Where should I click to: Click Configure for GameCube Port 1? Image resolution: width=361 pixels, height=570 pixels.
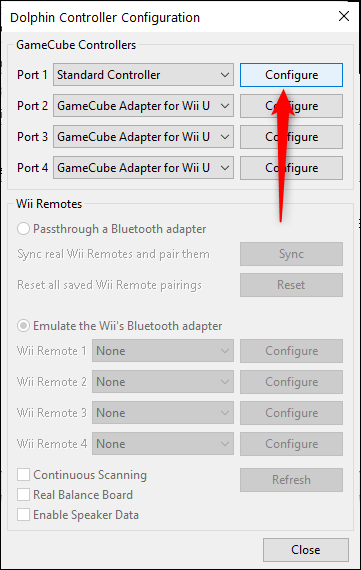291,75
